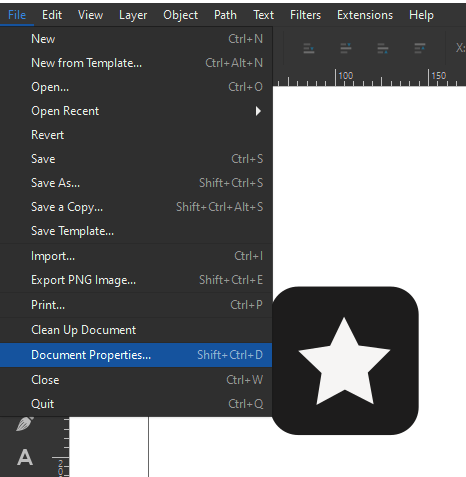Click fourth align icon in toolbar

coord(420,48)
